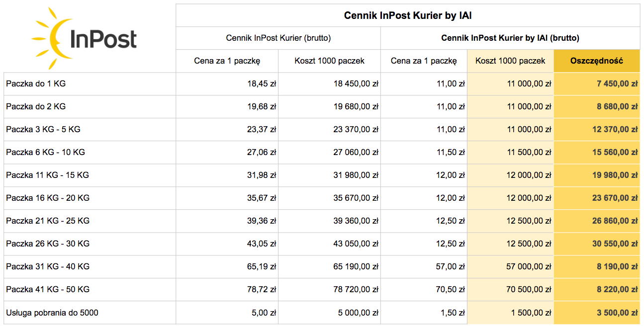
Task: Click the row label 'Paczka 11 KG - 15 KG'
Action: tap(48, 175)
